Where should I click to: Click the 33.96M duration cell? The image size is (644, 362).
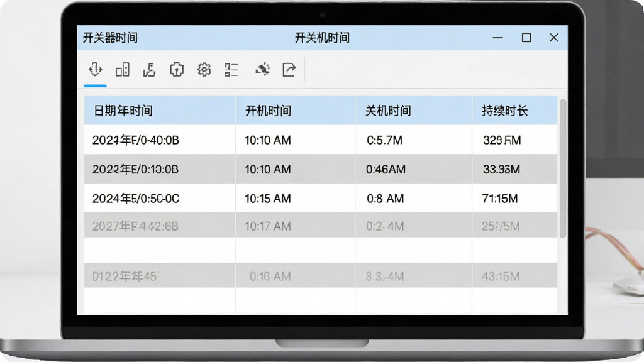514,169
